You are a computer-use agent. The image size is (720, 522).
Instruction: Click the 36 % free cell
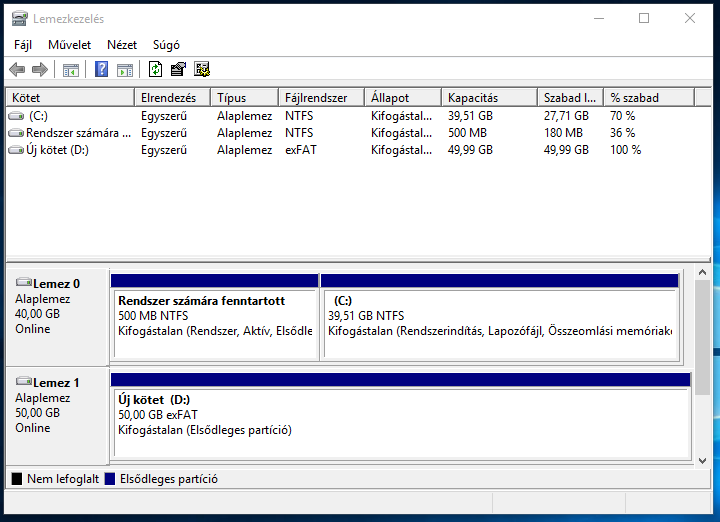[623, 133]
